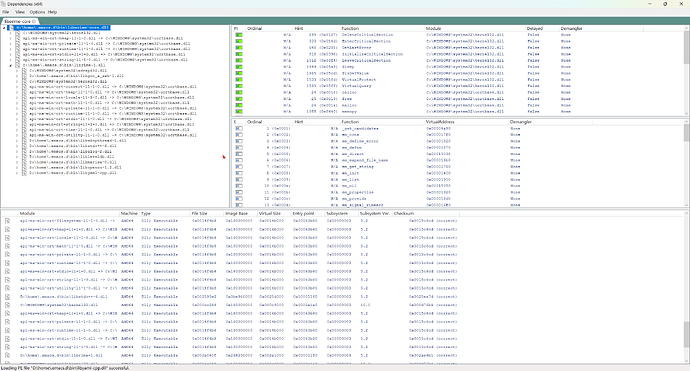Click the module list icon for crt-locale
This screenshot has height=371, width=690.
7,238
